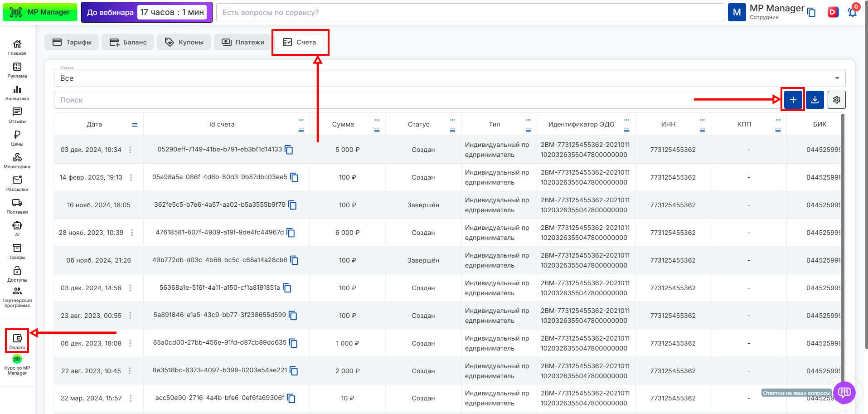
Task: Click the MP Manager logo button
Action: click(x=40, y=12)
